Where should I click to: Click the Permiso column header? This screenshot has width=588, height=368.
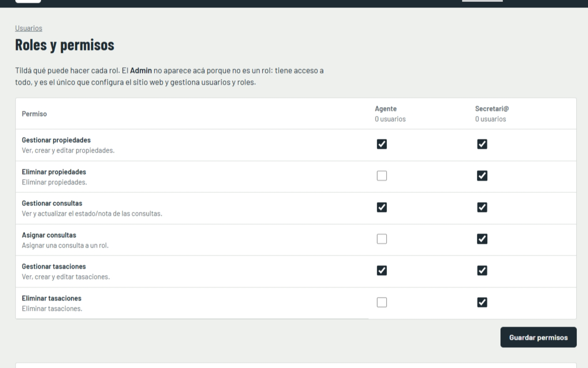pyautogui.click(x=34, y=114)
